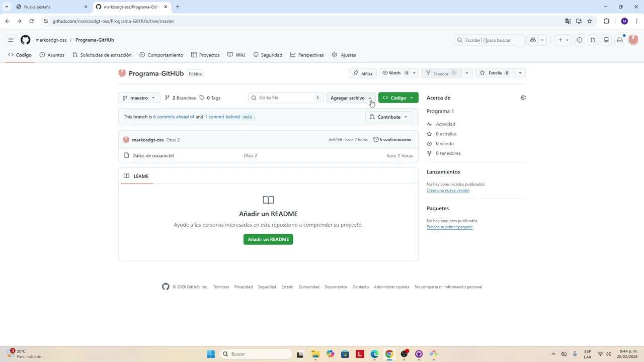
Task: Open Copilot chat icon
Action: (x=533, y=40)
